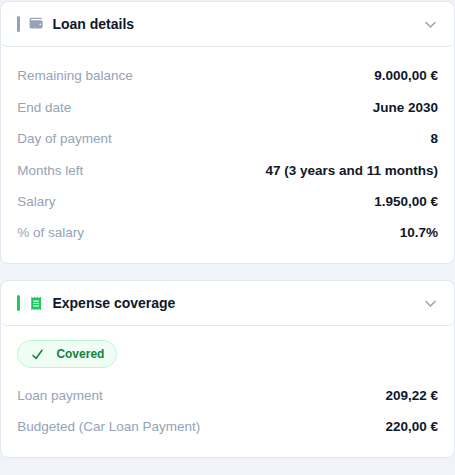
Task: Click the Loan details heading
Action: 93,24
